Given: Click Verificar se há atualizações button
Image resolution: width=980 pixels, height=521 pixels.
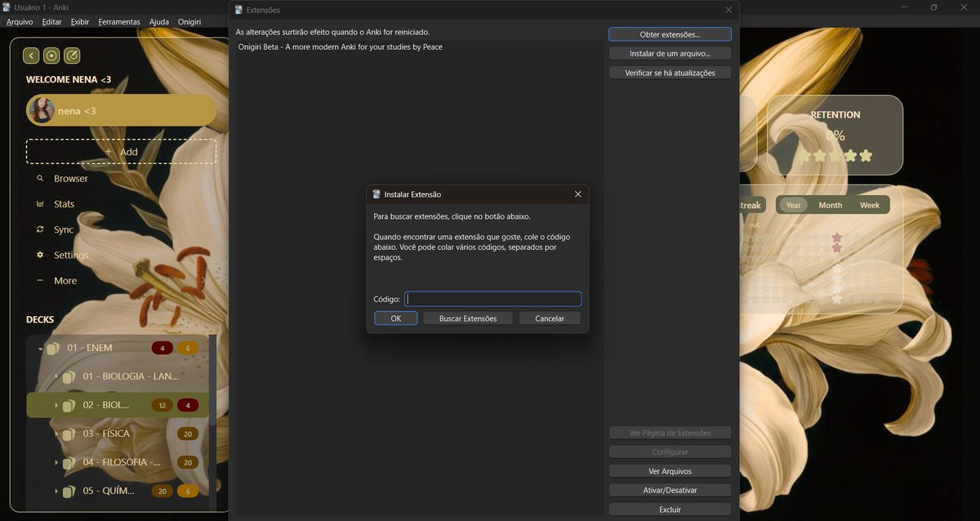Looking at the screenshot, I should (x=670, y=73).
